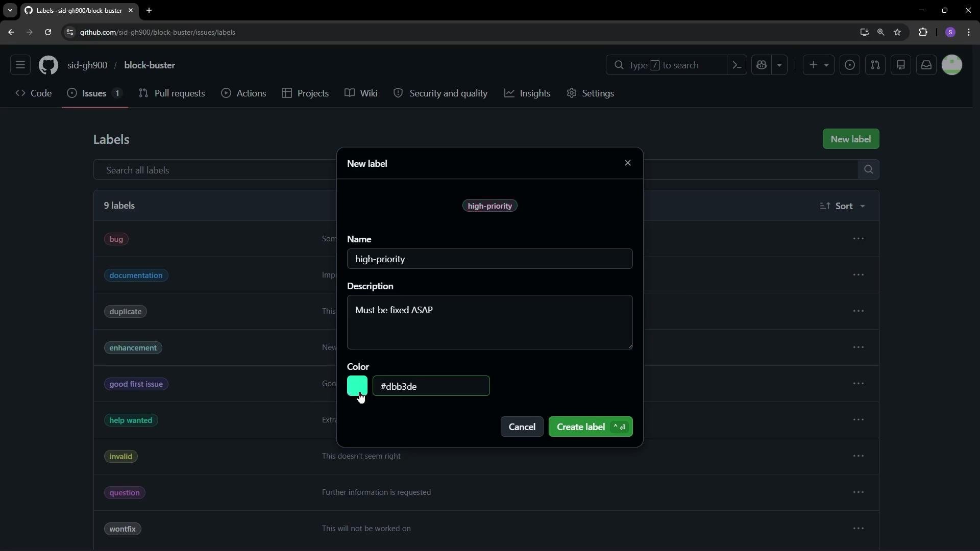Open actions menu for help wanted label

[x=859, y=420]
